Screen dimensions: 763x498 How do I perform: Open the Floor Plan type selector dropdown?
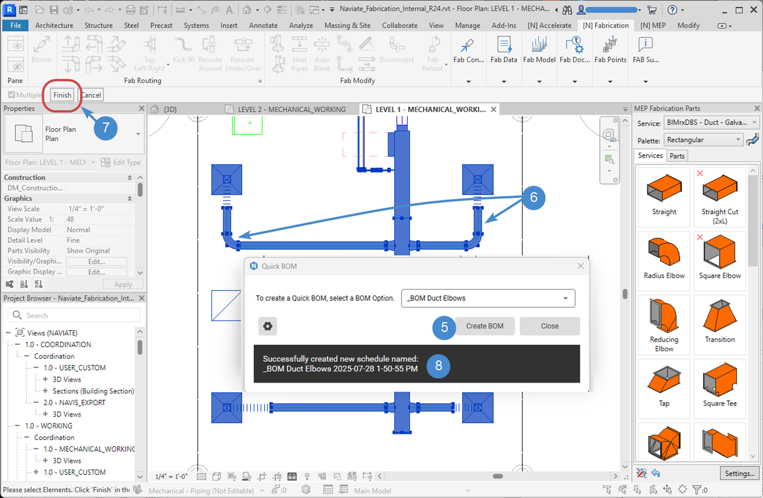(138, 133)
